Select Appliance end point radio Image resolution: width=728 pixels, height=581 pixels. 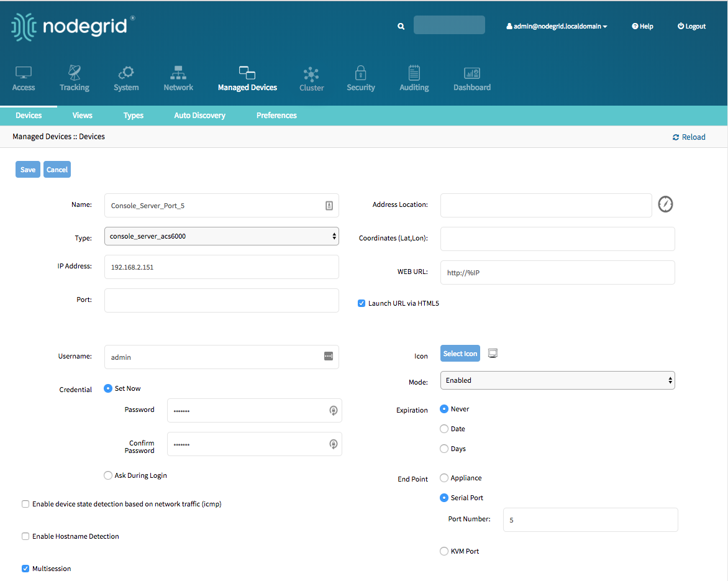pyautogui.click(x=444, y=478)
